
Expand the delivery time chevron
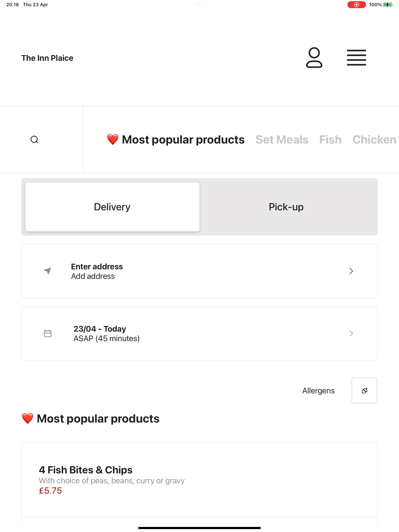351,333
